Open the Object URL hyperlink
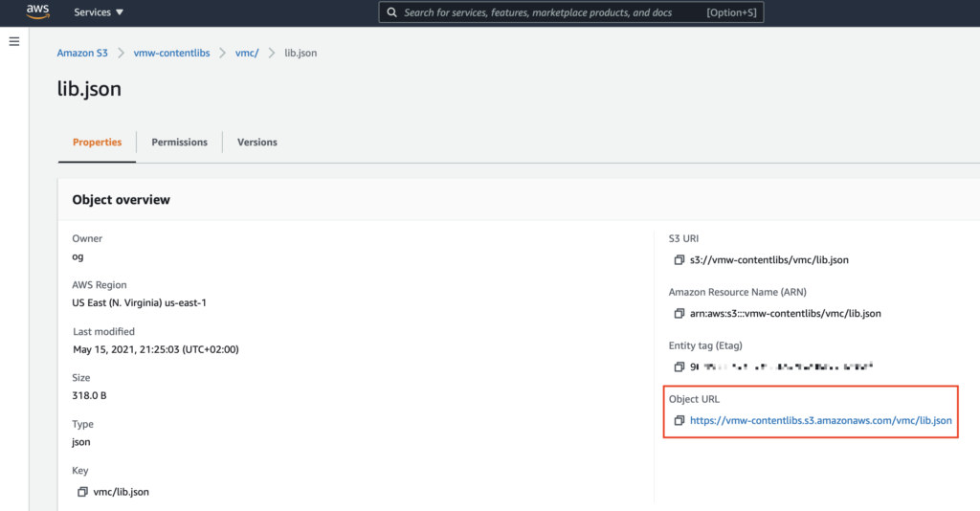Viewport: 980px width, 511px height. coord(820,420)
